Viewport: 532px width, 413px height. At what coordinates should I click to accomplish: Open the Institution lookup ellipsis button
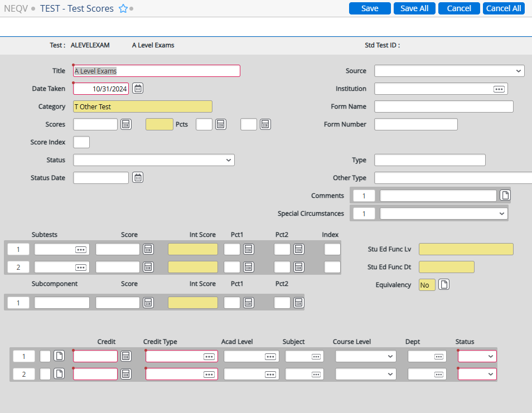499,89
